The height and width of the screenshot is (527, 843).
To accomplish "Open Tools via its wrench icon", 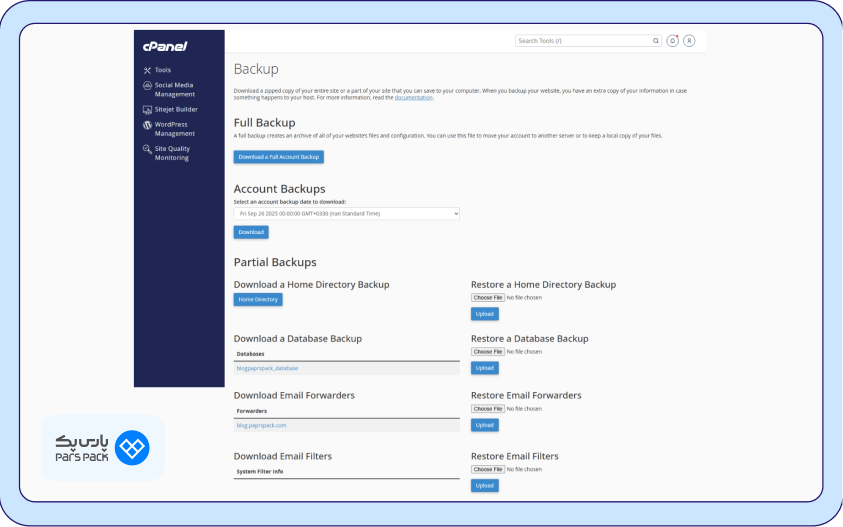I will [147, 70].
